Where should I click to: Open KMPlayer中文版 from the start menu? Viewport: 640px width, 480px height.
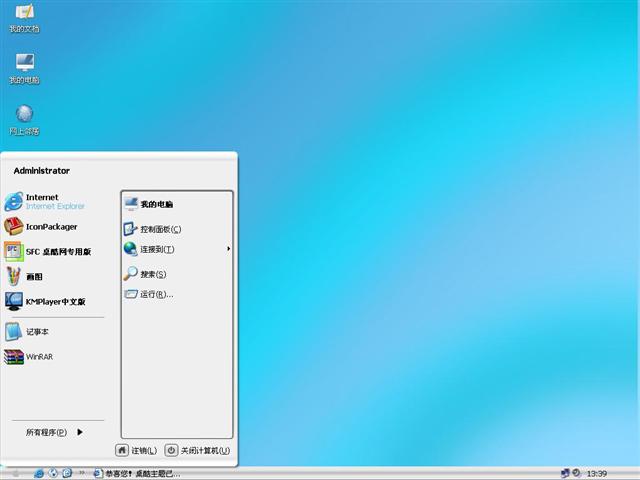(45, 302)
